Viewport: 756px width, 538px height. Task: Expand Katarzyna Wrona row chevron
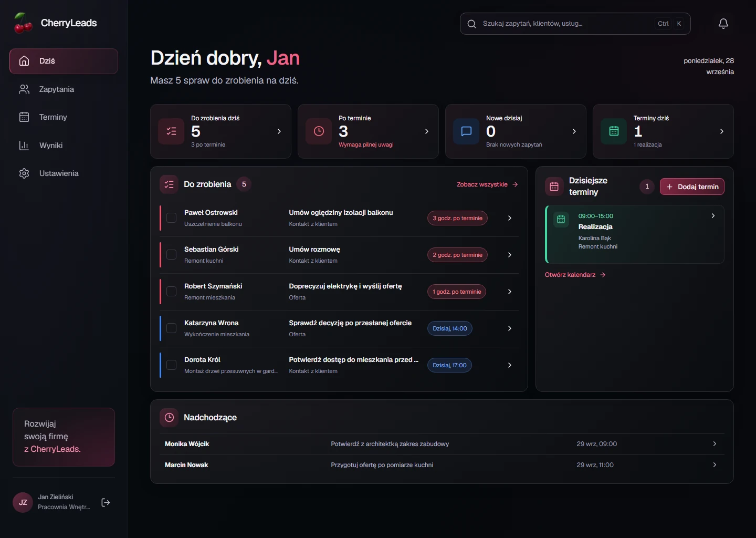[x=509, y=328]
